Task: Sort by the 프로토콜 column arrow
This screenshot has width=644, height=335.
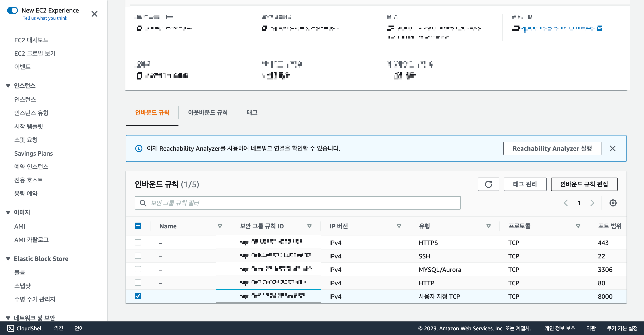Action: pyautogui.click(x=578, y=226)
